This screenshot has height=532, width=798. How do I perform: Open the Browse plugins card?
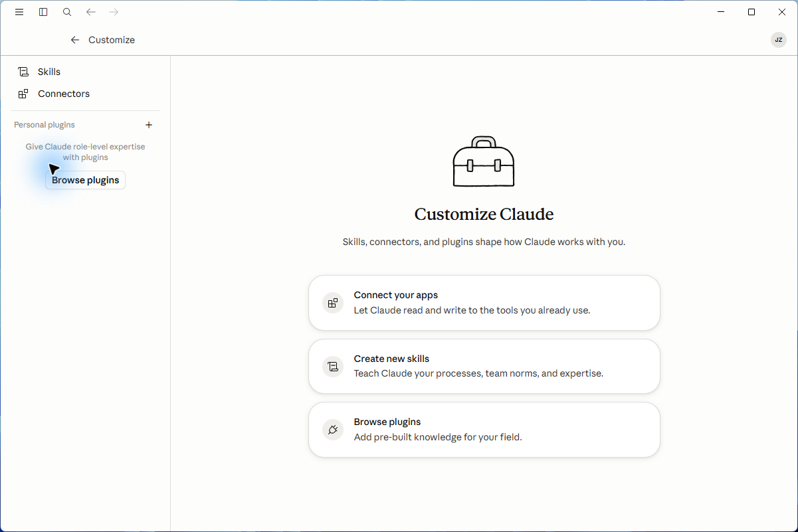pos(484,430)
